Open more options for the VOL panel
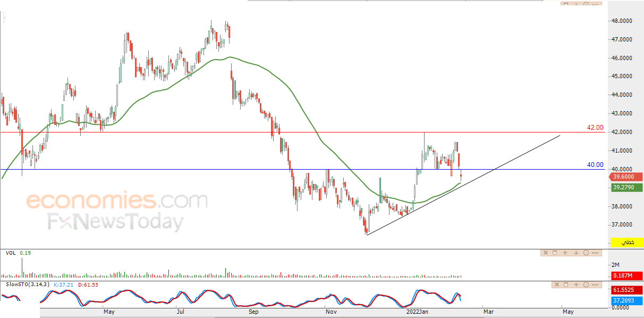This screenshot has height=318, width=644. tap(595, 253)
